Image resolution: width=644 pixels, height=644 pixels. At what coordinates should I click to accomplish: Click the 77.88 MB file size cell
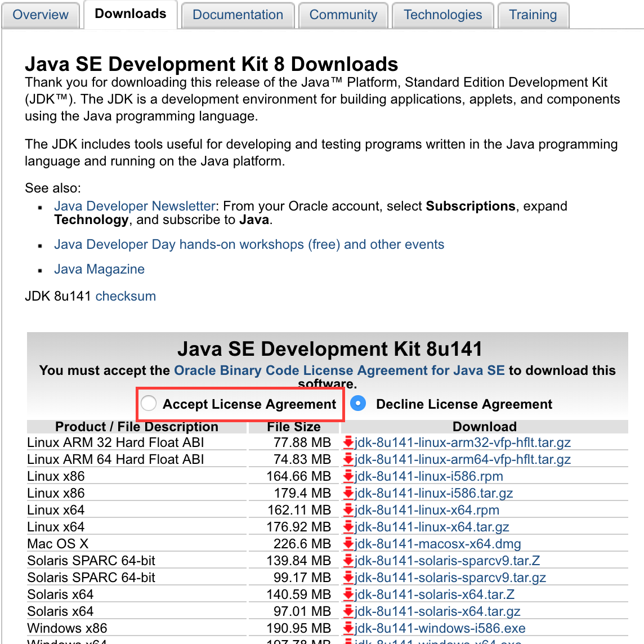pyautogui.click(x=294, y=442)
